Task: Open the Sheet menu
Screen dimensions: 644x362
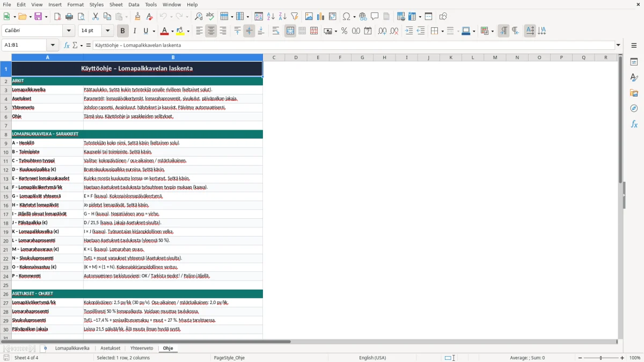Action: pyautogui.click(x=116, y=4)
